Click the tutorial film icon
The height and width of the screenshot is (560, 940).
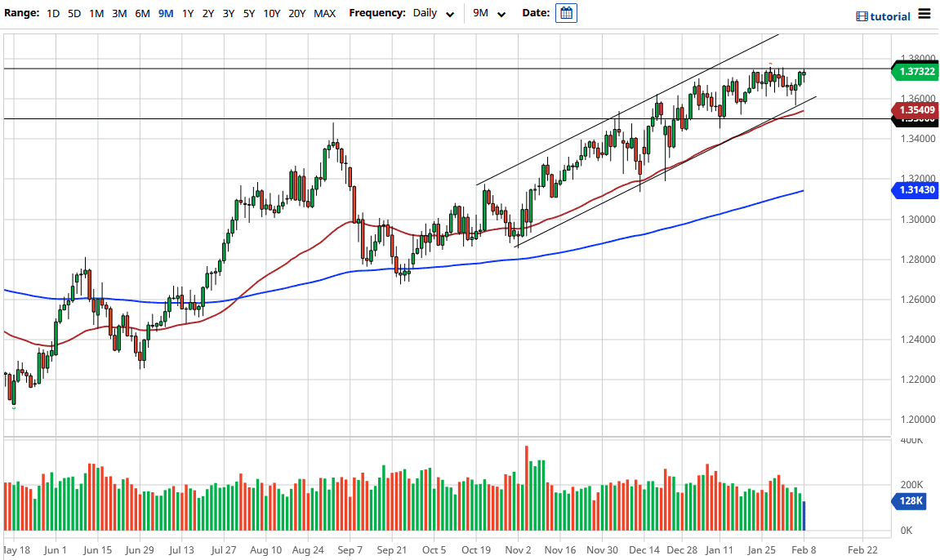point(862,17)
